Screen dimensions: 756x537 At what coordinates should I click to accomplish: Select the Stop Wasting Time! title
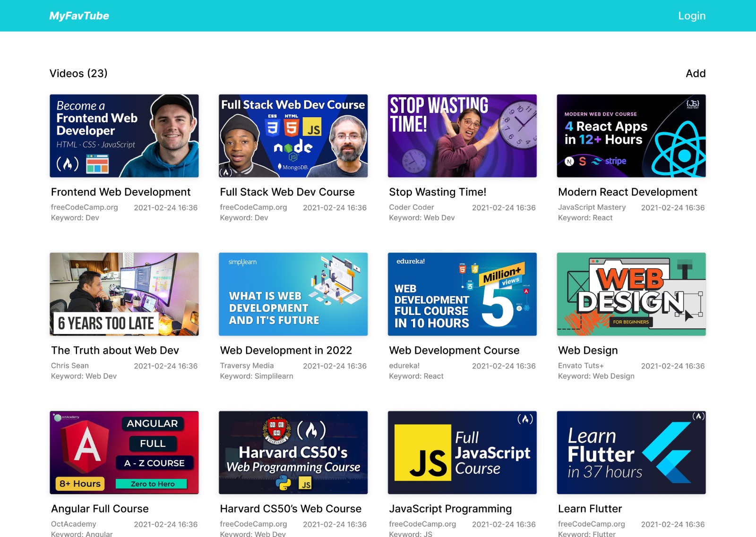(438, 192)
